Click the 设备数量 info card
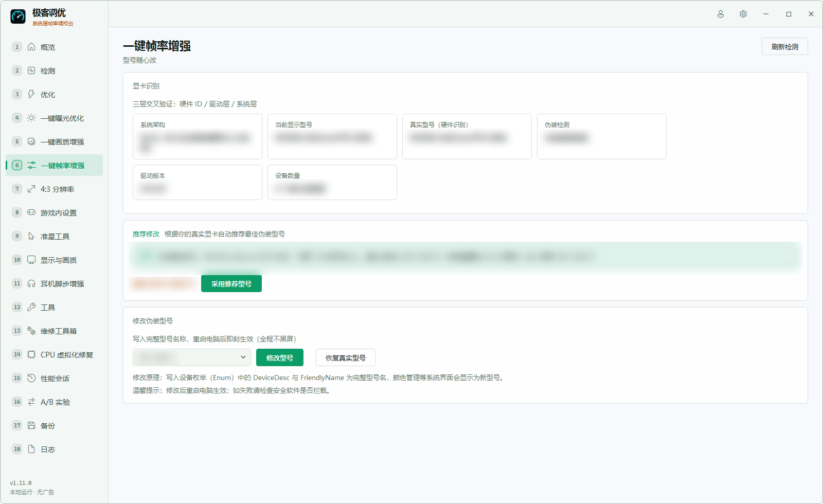The width and height of the screenshot is (823, 504). pyautogui.click(x=332, y=182)
